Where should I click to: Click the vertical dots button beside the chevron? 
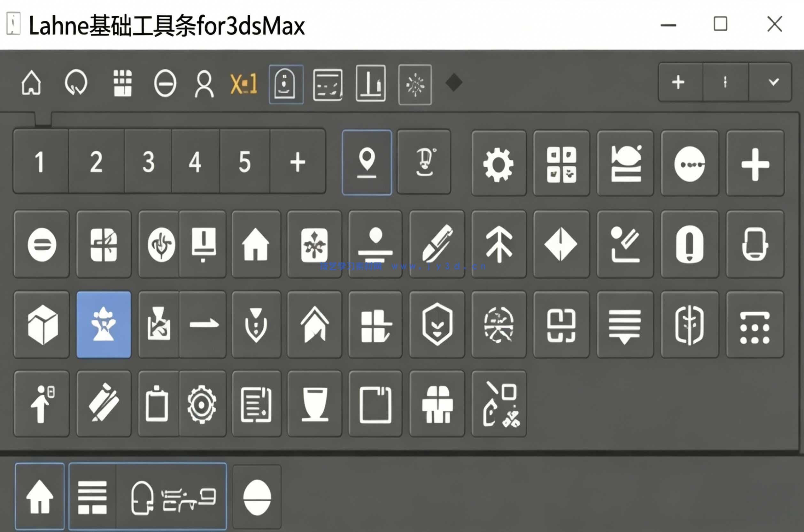click(725, 82)
